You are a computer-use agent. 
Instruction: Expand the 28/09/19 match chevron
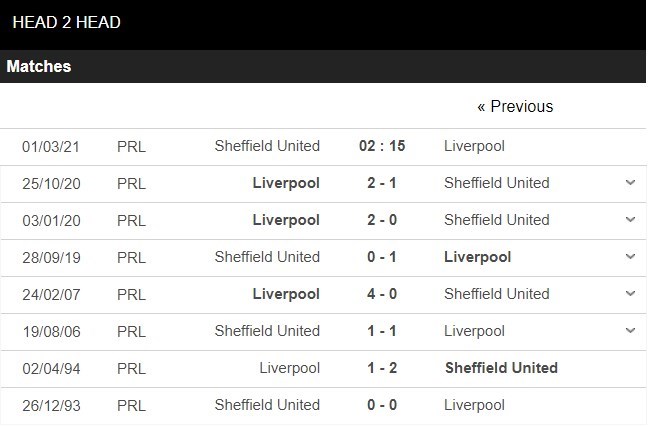pyautogui.click(x=630, y=257)
